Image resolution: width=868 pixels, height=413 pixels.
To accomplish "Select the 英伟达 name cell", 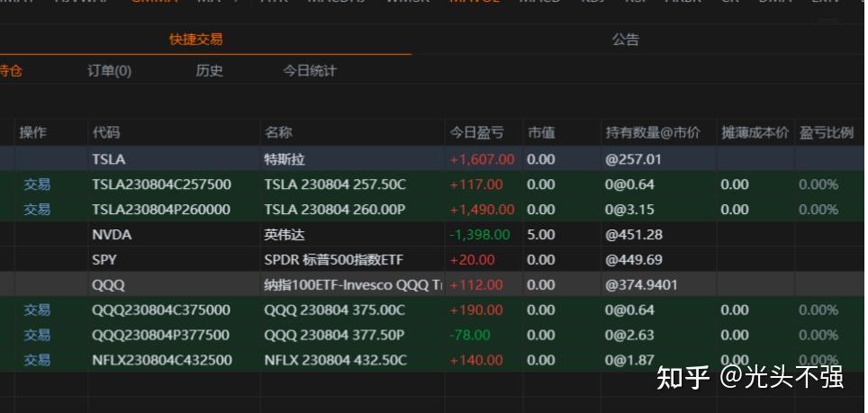I will point(285,235).
